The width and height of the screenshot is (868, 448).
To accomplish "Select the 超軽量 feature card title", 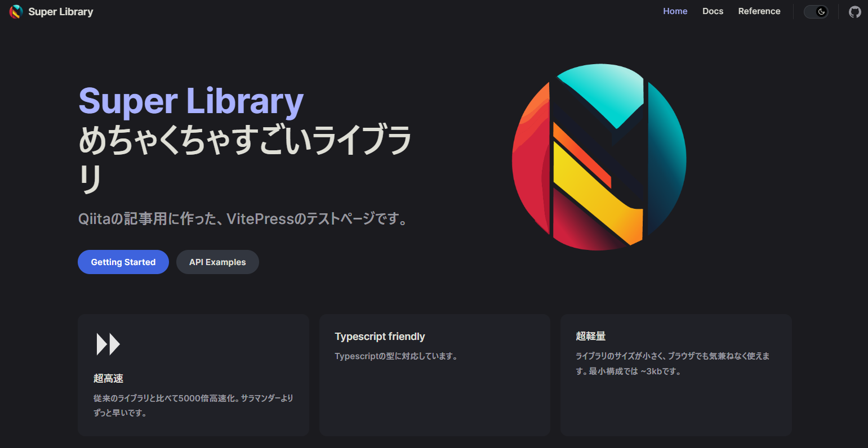I will (590, 337).
